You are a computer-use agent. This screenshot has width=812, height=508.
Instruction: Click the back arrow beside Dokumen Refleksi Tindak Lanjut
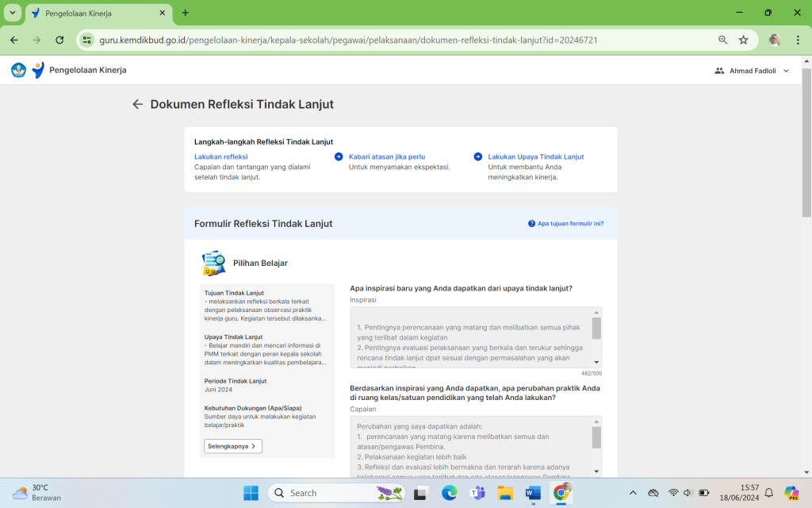(138, 104)
